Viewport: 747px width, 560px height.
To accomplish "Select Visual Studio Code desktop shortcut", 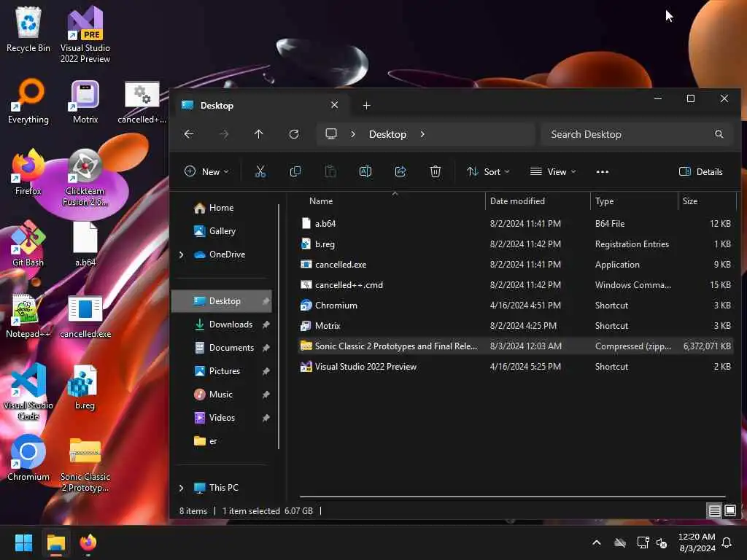I will pos(28,392).
